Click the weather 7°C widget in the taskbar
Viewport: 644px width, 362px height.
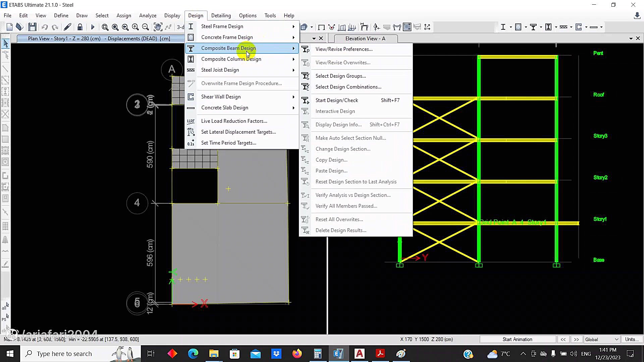click(498, 354)
